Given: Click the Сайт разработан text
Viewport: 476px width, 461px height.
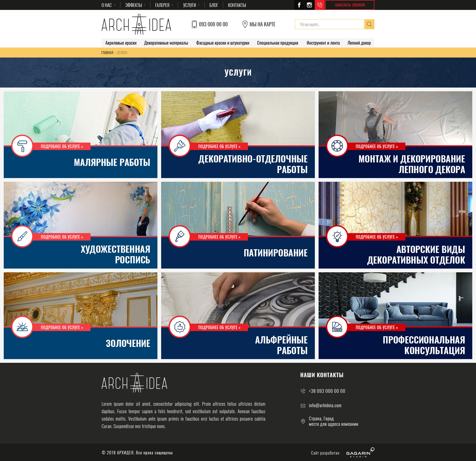Looking at the screenshot, I should [325, 453].
